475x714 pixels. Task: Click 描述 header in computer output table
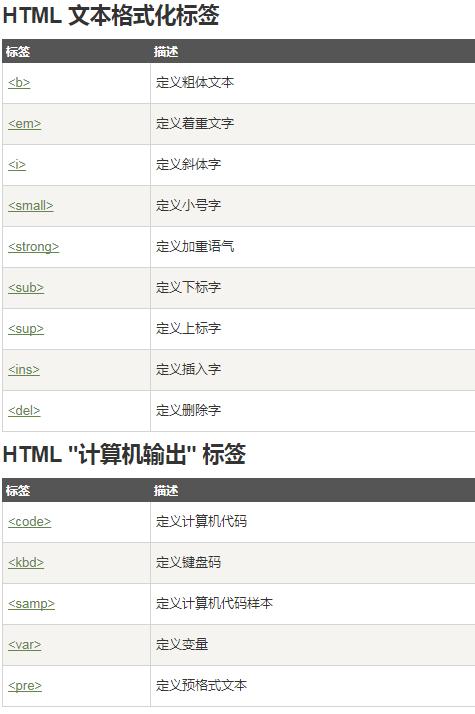(166, 490)
